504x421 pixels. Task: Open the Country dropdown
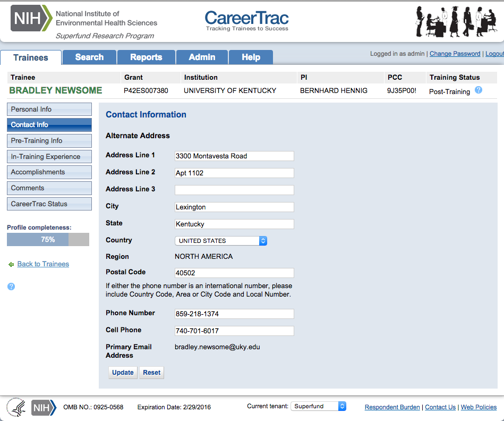(x=221, y=241)
